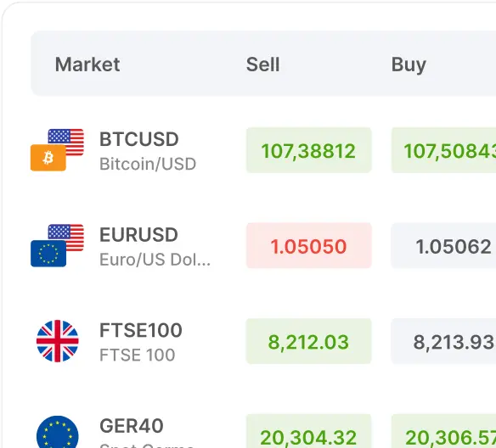
Task: Select the EURUSD buy price 1.05062
Action: [444, 245]
